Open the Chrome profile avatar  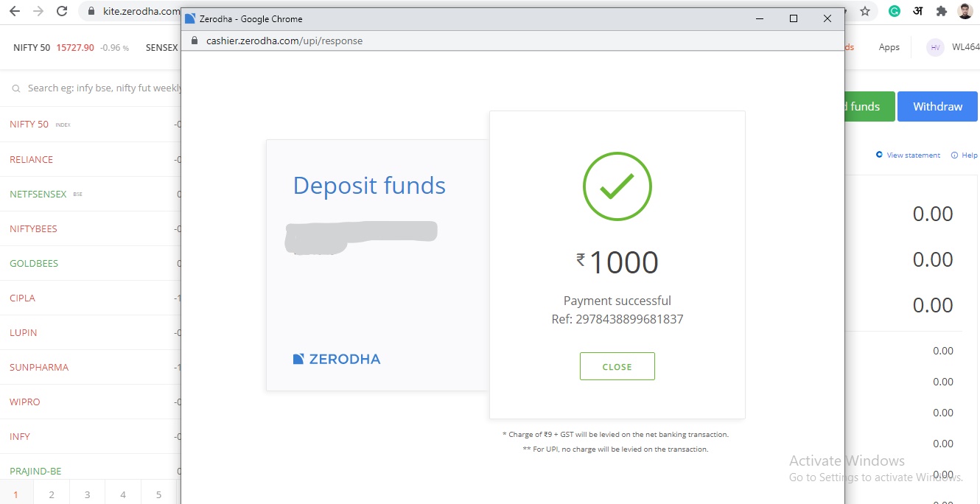(x=965, y=11)
